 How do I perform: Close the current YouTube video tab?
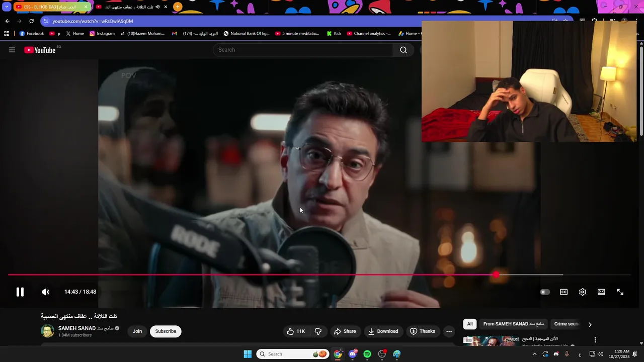pos(166,7)
